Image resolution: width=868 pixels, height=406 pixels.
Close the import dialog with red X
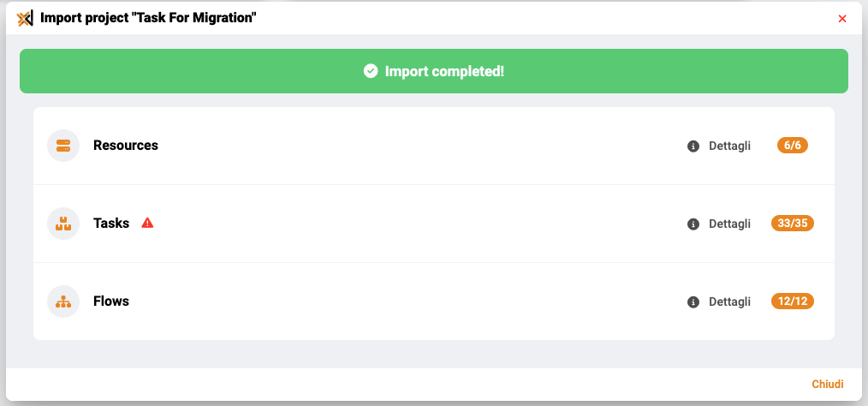click(x=842, y=19)
